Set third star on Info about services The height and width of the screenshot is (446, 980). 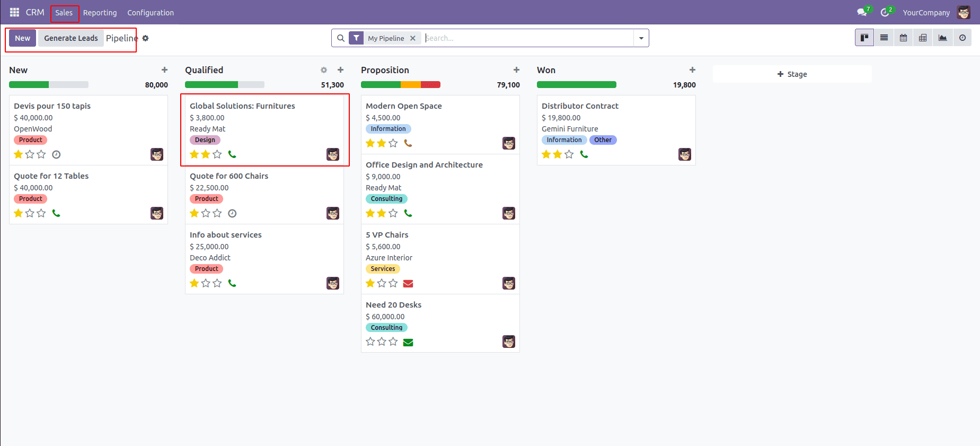(217, 283)
